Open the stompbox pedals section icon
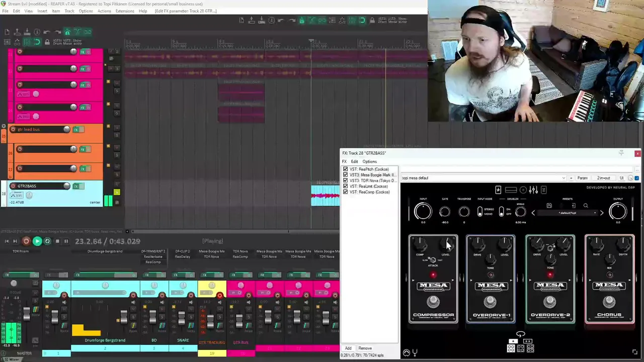 [x=498, y=190]
